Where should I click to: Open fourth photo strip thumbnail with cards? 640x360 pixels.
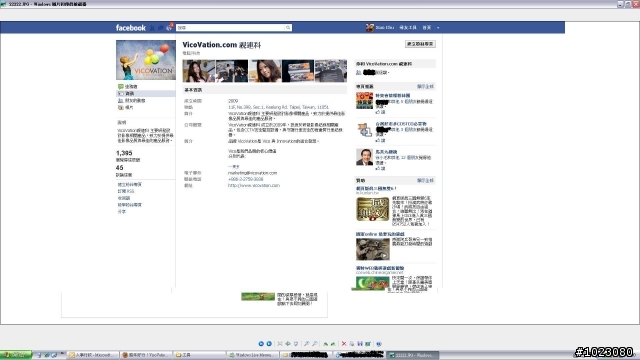[x=298, y=71]
